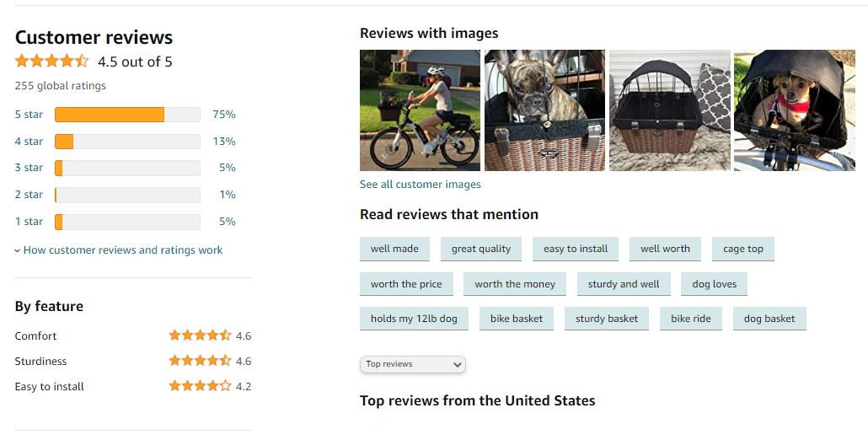Click the Sturdiness feature star rating
The width and height of the screenshot is (868, 440).
[200, 361]
